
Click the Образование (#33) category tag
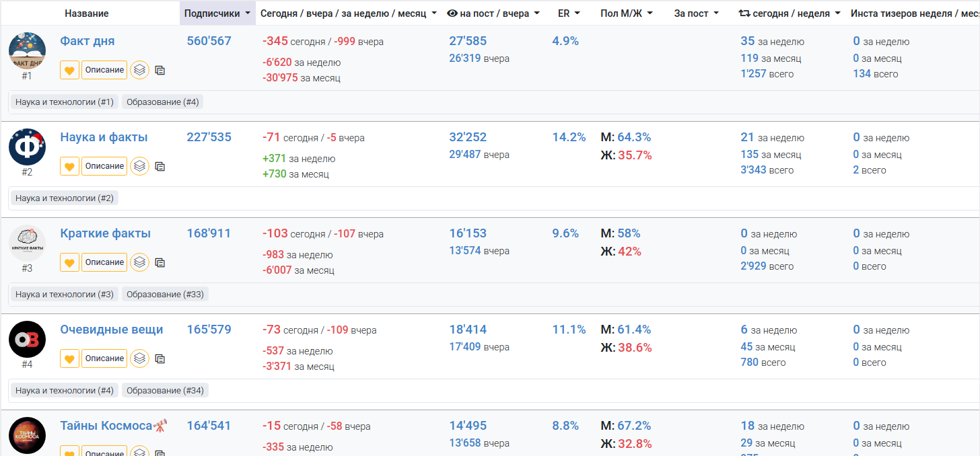(165, 295)
